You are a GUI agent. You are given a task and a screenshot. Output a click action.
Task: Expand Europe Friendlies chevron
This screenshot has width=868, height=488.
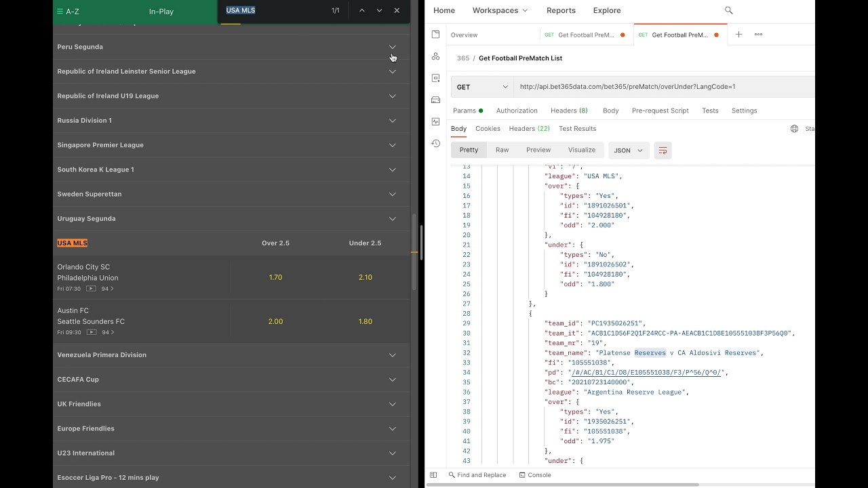coord(392,428)
